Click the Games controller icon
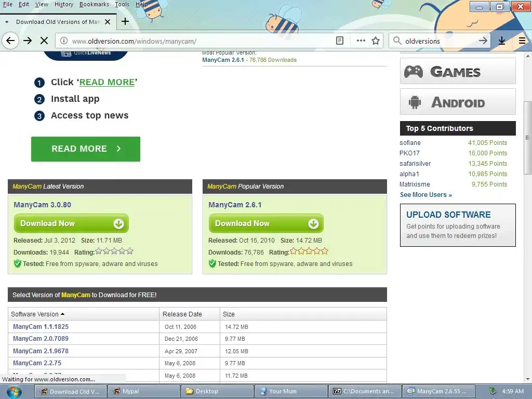Viewport: 532px width, 399px height. tap(413, 72)
